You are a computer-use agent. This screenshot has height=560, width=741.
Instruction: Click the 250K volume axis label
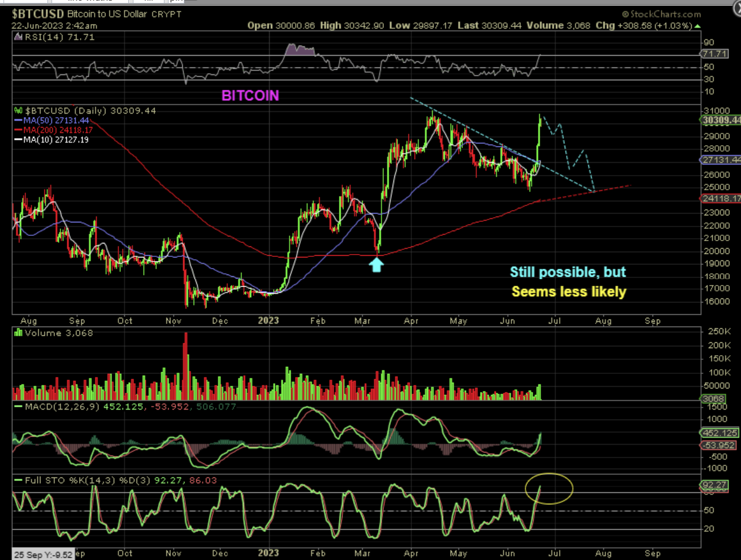[x=719, y=331]
